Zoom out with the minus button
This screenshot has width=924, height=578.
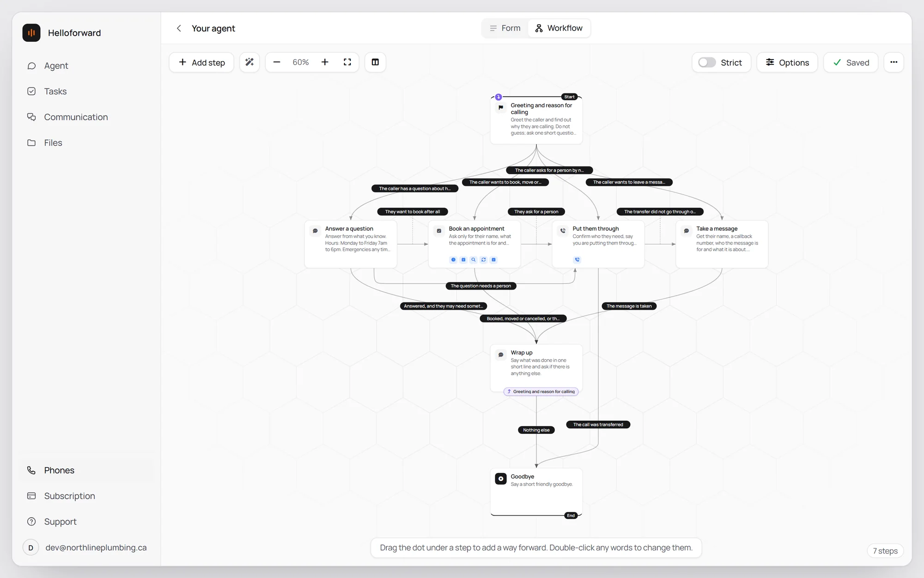[x=277, y=62]
